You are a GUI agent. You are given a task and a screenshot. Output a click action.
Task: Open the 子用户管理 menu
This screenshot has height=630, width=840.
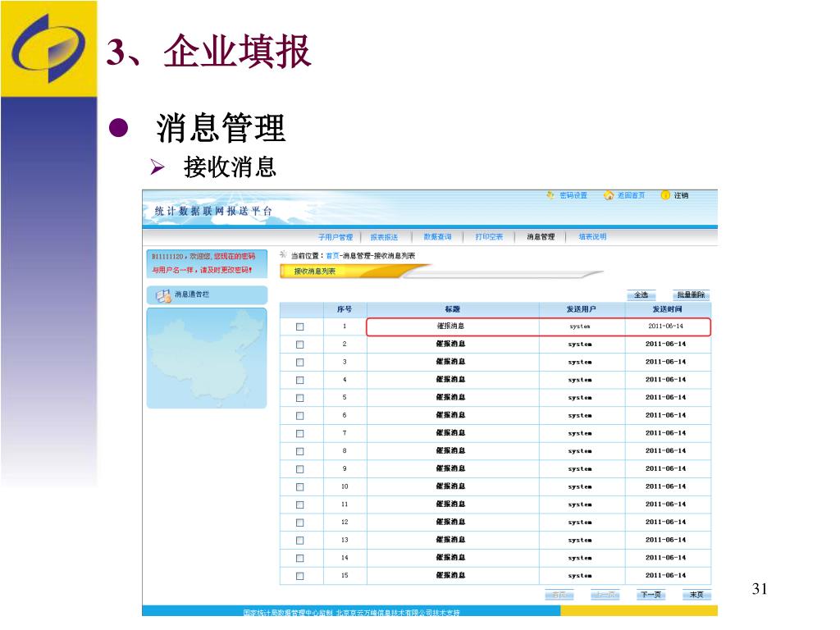(336, 237)
